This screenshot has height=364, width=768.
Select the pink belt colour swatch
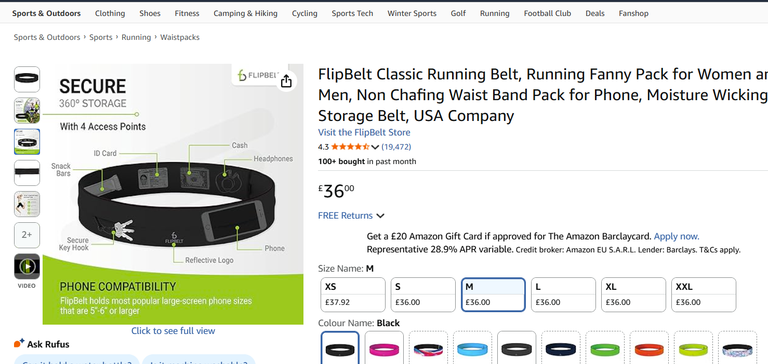coord(384,349)
